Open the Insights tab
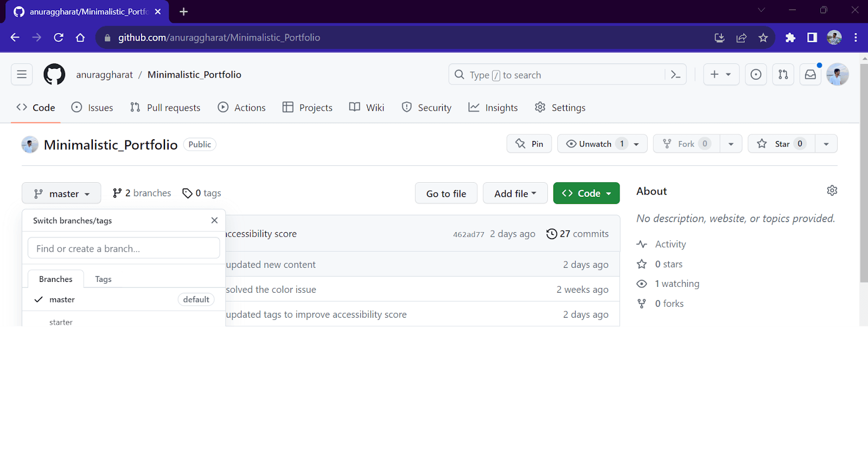868x456 pixels. coord(493,107)
